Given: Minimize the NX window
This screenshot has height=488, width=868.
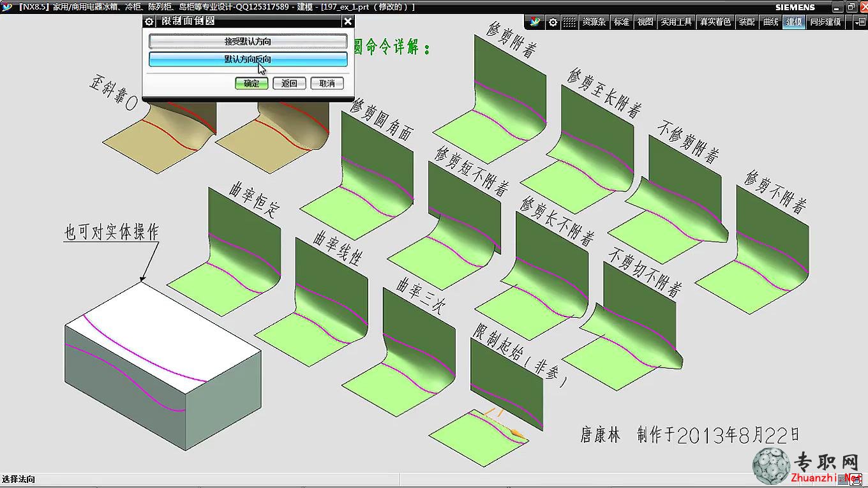Looking at the screenshot, I should [x=837, y=7].
